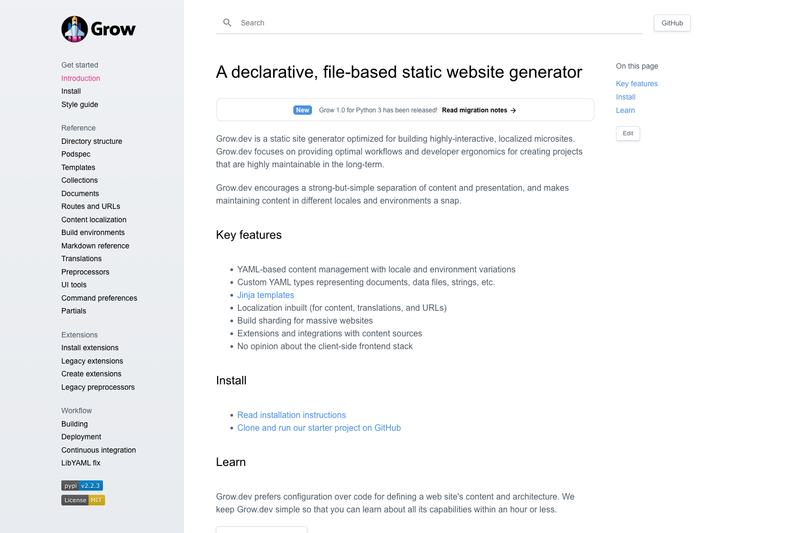800x533 pixels.
Task: Click the search magnifier icon
Action: 227,22
